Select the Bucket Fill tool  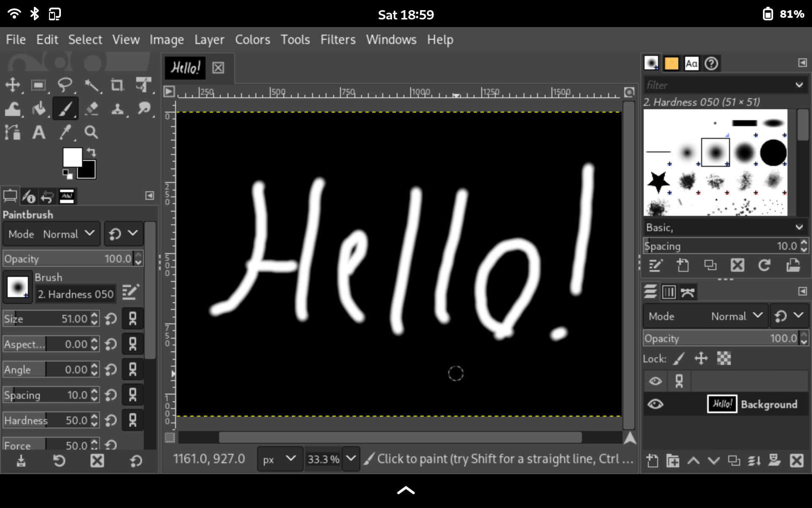[39, 109]
